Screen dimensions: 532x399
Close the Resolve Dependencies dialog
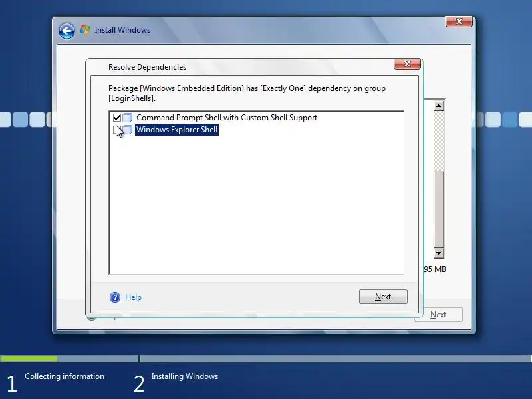coord(407,63)
